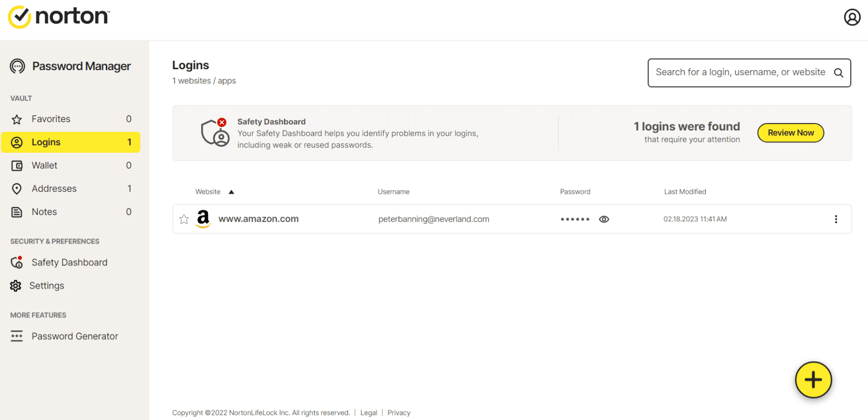868x420 pixels.
Task: Click the Review Now button
Action: (x=790, y=133)
